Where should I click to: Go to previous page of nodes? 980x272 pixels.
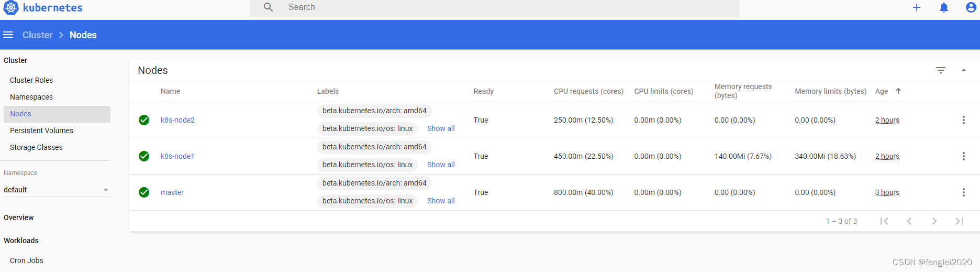point(909,221)
